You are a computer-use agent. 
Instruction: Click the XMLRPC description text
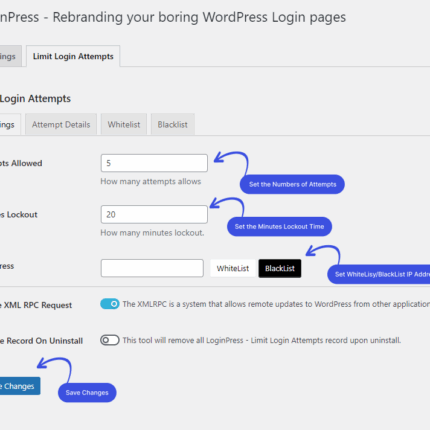[276, 304]
